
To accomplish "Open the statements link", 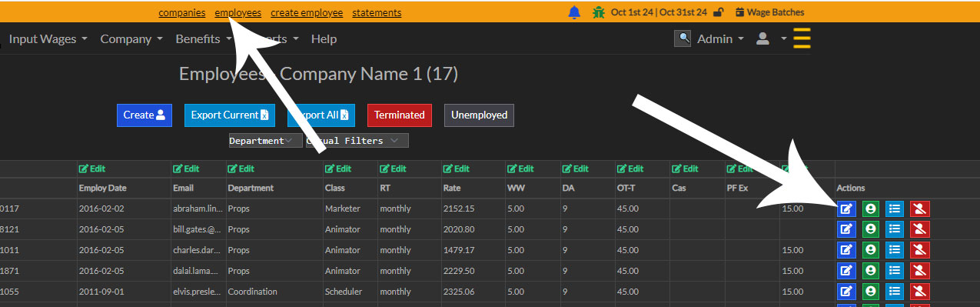I will coord(377,12).
